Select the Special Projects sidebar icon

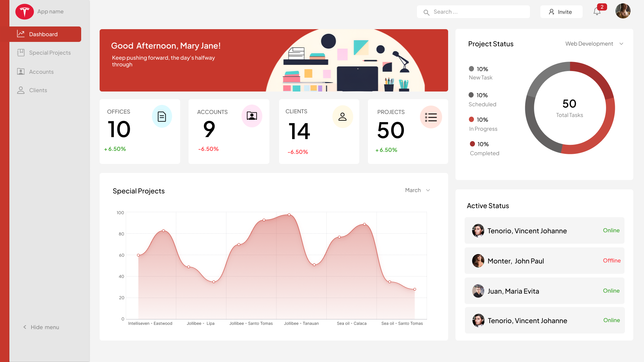[21, 52]
